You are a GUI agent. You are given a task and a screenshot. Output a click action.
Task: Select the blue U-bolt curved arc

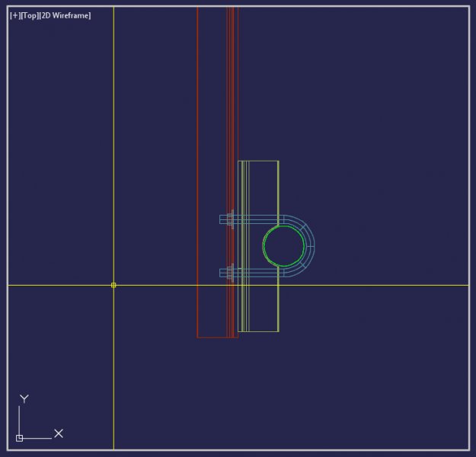309,246
